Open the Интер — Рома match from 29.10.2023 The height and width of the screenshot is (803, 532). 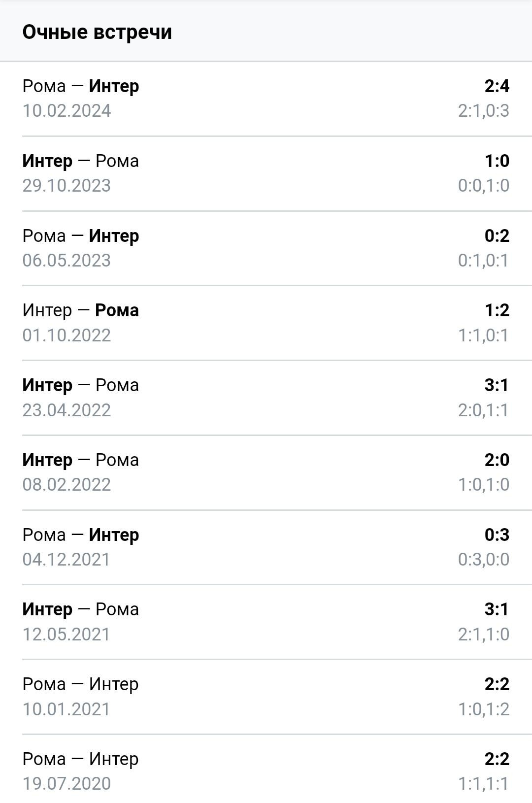[x=266, y=173]
